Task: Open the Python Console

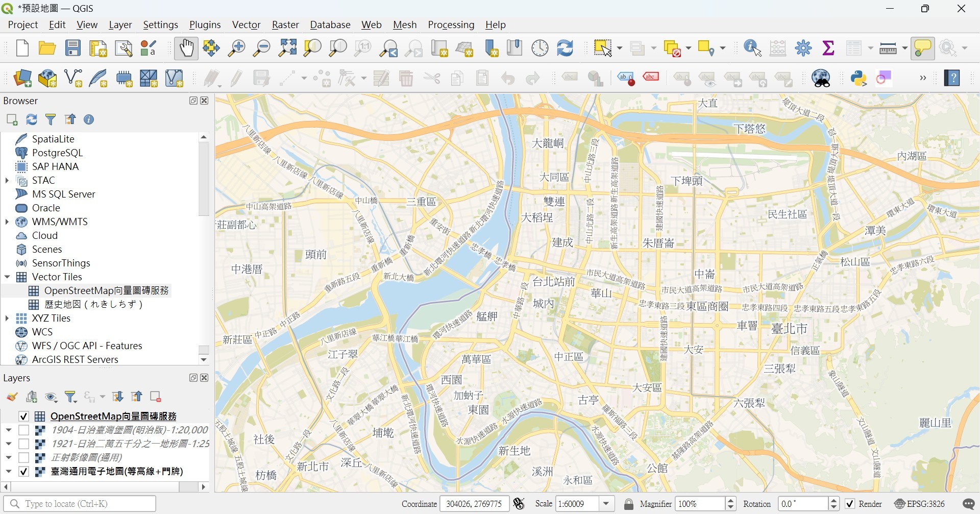Action: (x=859, y=78)
